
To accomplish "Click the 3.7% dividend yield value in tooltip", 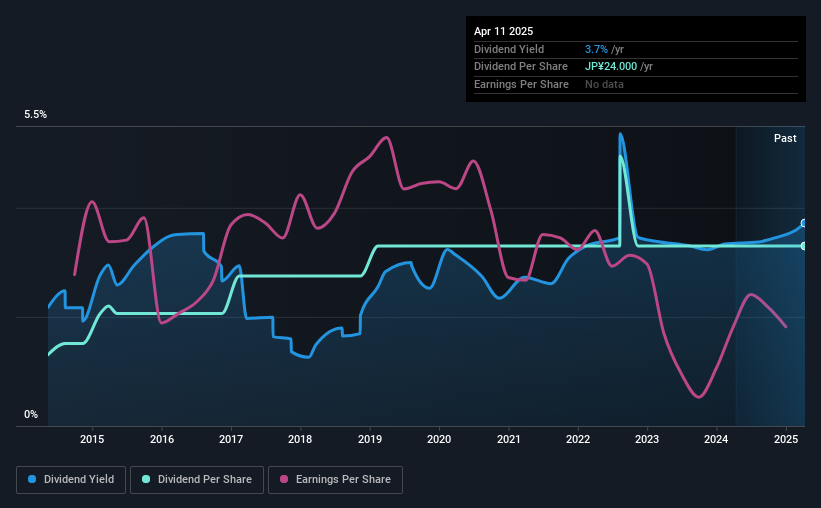I will [x=596, y=49].
